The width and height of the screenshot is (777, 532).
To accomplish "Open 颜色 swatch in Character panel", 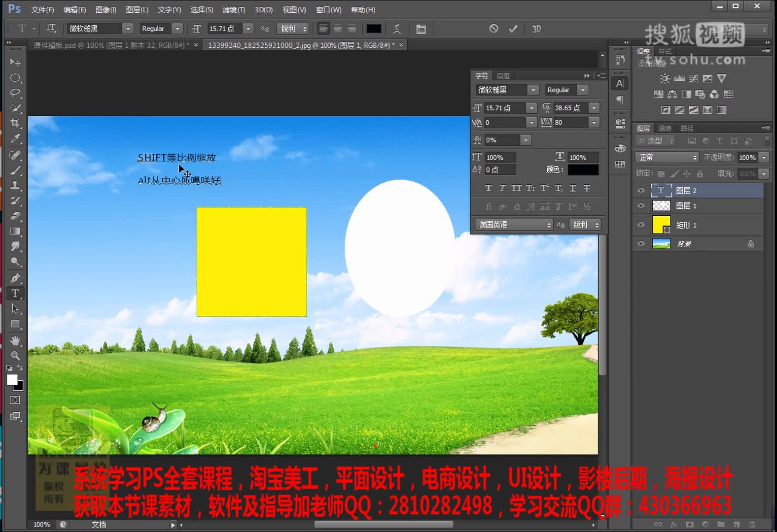I will 583,169.
